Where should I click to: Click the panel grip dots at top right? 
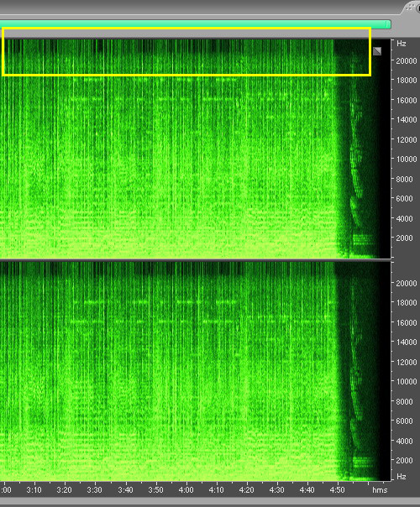[410, 7]
